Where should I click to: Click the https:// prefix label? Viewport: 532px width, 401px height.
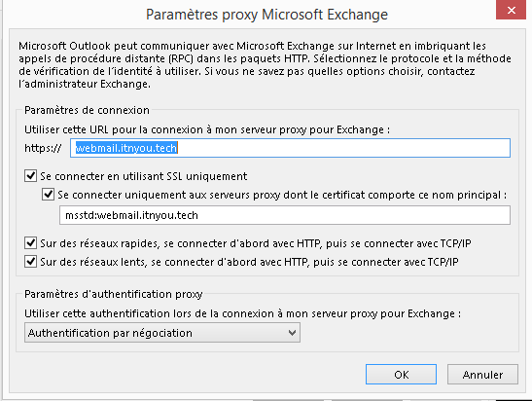(x=43, y=148)
